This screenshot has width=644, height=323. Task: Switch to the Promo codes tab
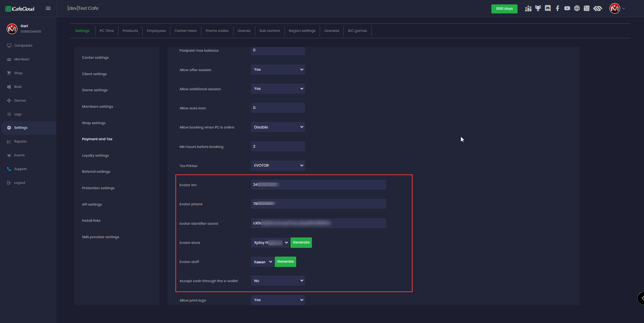217,31
